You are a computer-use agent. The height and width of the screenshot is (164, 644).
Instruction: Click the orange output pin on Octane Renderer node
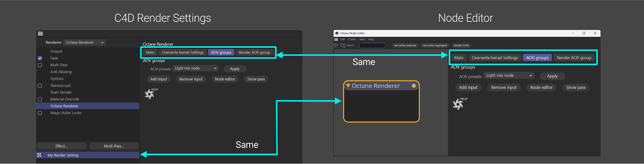pos(414,86)
